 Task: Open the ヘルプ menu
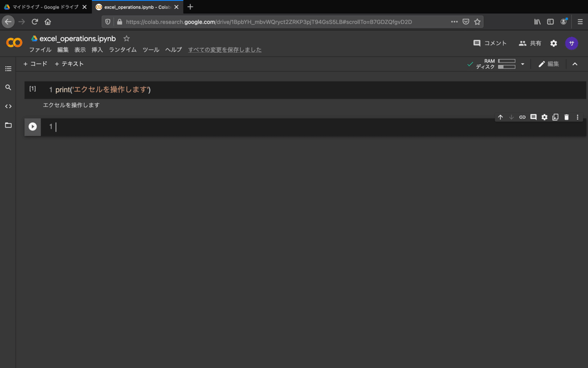tap(173, 50)
